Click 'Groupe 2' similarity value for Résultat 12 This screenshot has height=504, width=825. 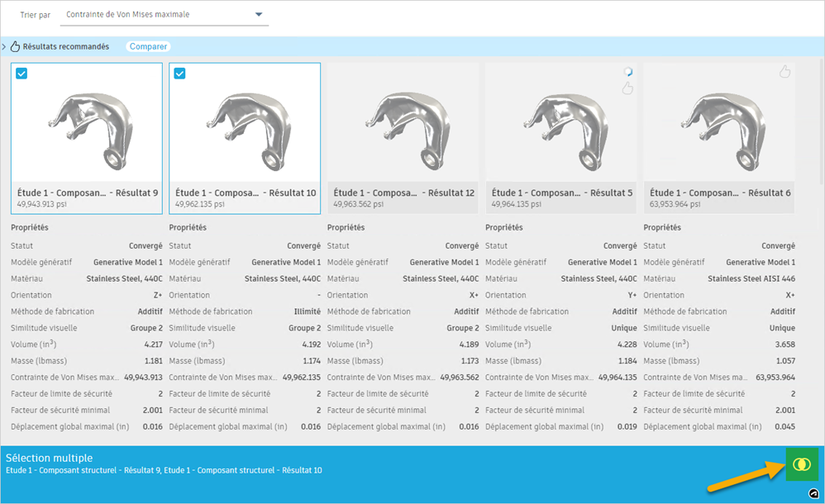pos(463,328)
